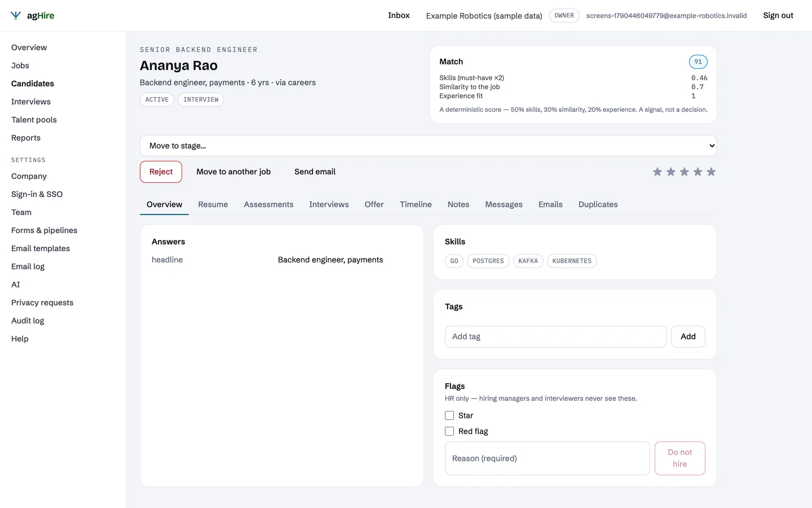Open the Inbox link
This screenshot has height=508, width=812.
pos(399,15)
